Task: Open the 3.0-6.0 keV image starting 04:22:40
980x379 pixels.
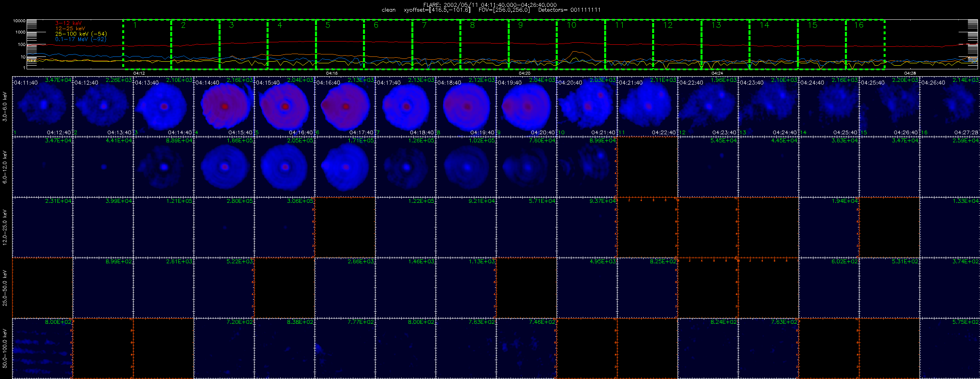Action: click(708, 106)
